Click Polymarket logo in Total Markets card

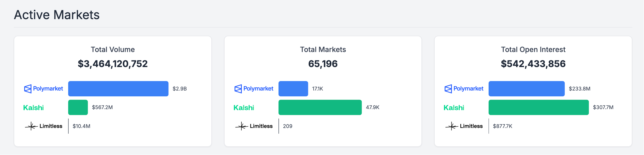254,89
